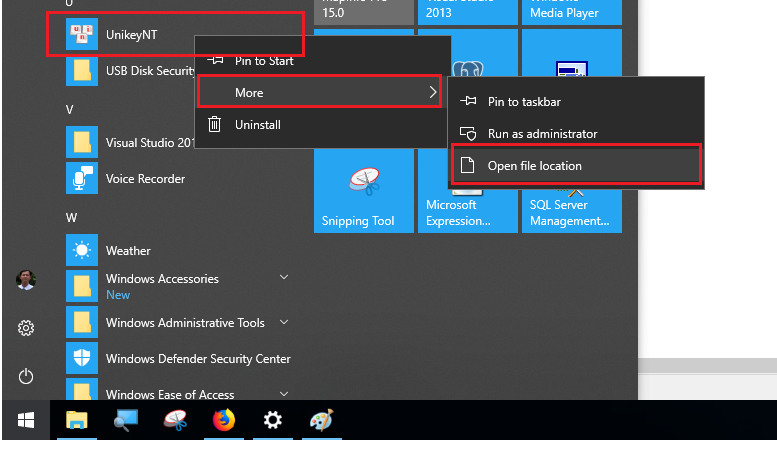Expand the Windows Accessories group chevron
Viewport: 777px width, 450px height.
click(x=284, y=277)
